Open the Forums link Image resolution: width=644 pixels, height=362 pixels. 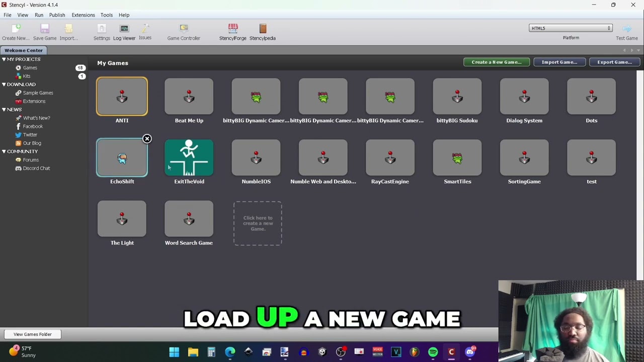(x=31, y=160)
